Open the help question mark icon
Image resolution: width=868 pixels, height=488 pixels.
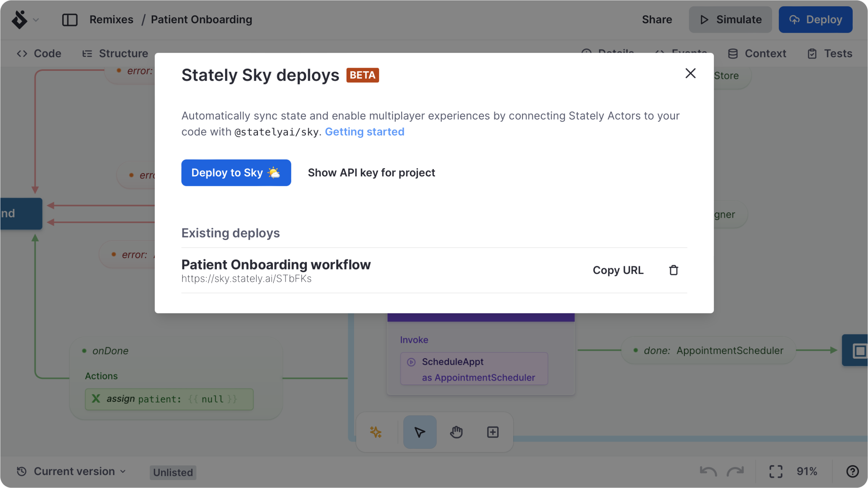tap(852, 472)
